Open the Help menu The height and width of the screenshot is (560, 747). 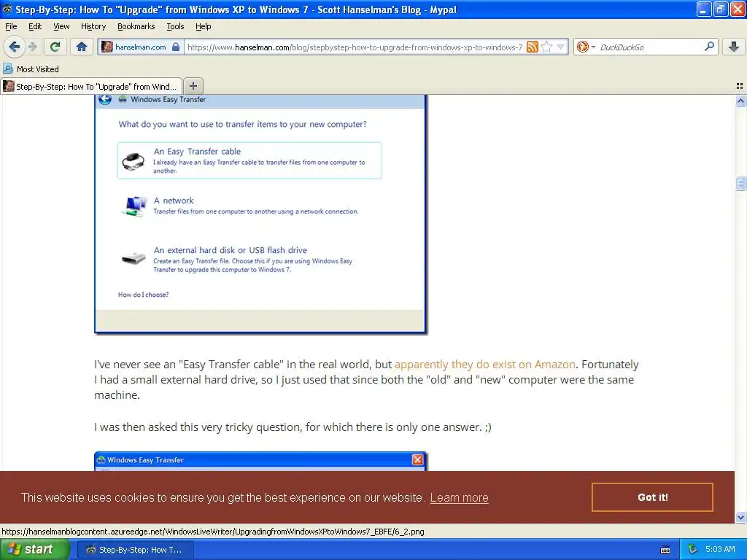coord(203,26)
